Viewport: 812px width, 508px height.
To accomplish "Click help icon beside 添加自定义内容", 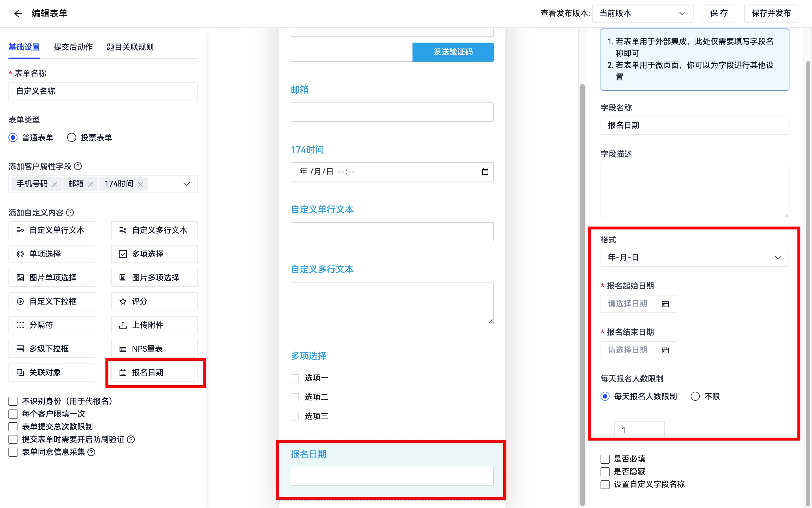I will pyautogui.click(x=70, y=213).
